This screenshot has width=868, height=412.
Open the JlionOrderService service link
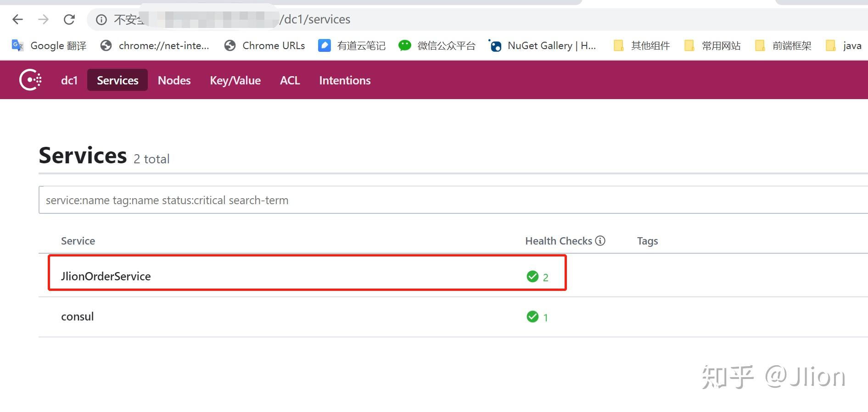click(x=106, y=276)
